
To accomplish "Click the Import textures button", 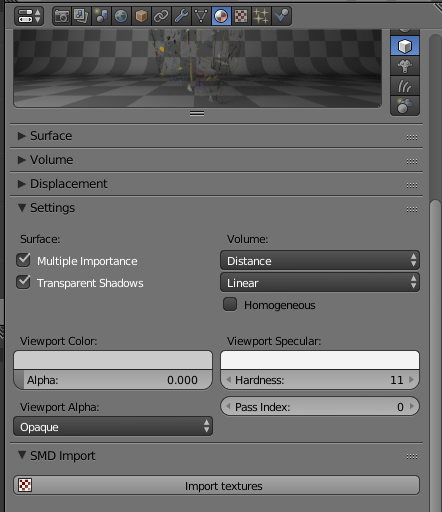I will (216, 485).
